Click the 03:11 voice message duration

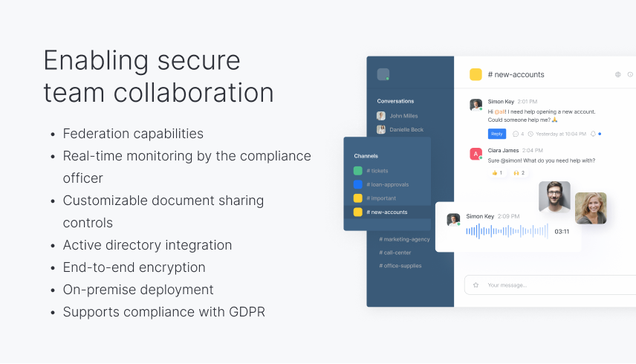(x=562, y=232)
